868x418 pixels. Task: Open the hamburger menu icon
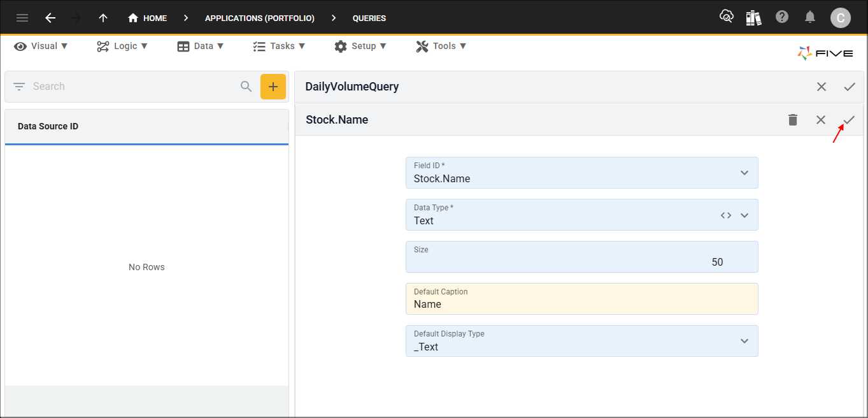click(x=22, y=18)
